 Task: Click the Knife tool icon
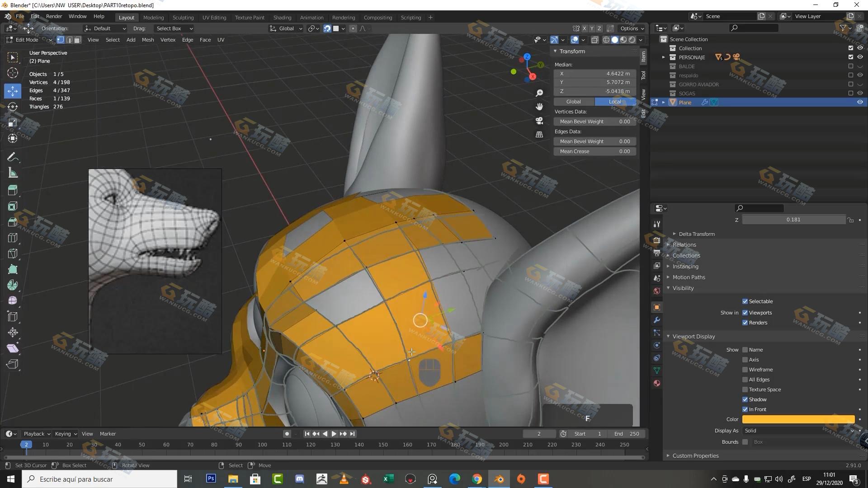point(13,253)
